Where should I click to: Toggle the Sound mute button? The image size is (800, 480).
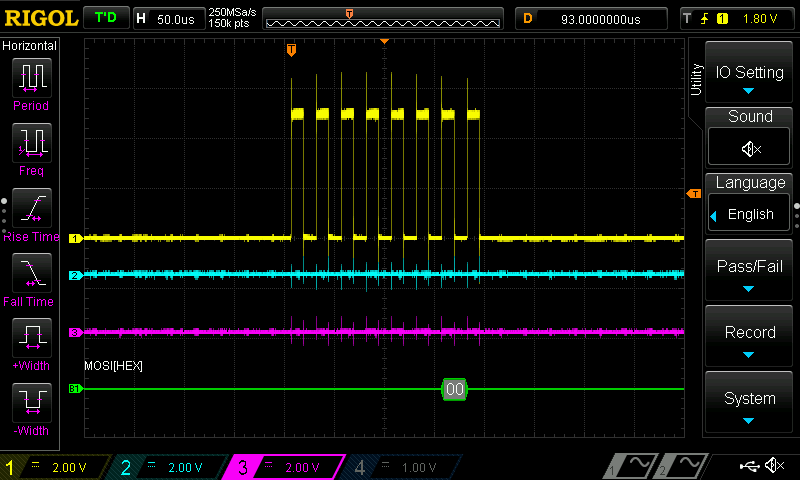[x=749, y=147]
